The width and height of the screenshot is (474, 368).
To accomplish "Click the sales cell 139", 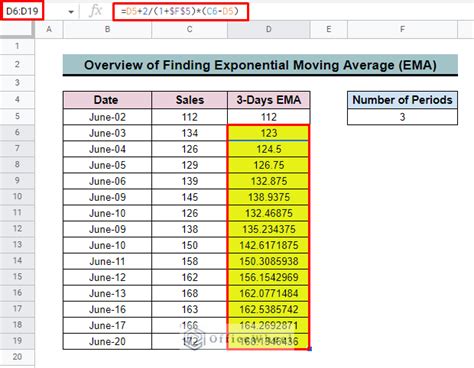I will click(x=189, y=181).
